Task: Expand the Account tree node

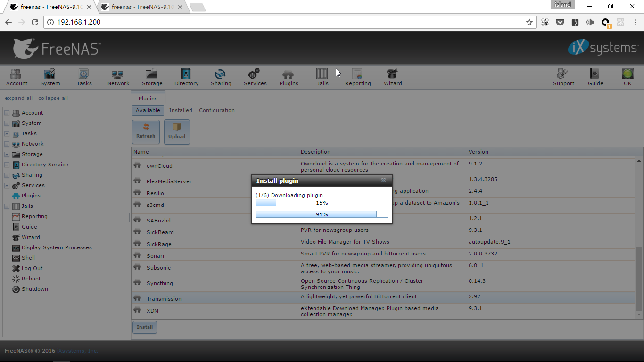Action: 7,113
